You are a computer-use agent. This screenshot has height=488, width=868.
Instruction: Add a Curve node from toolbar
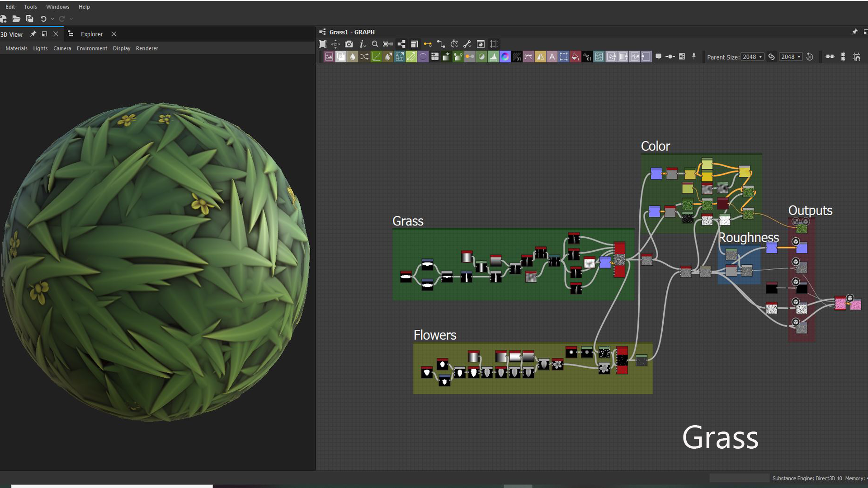376,57
